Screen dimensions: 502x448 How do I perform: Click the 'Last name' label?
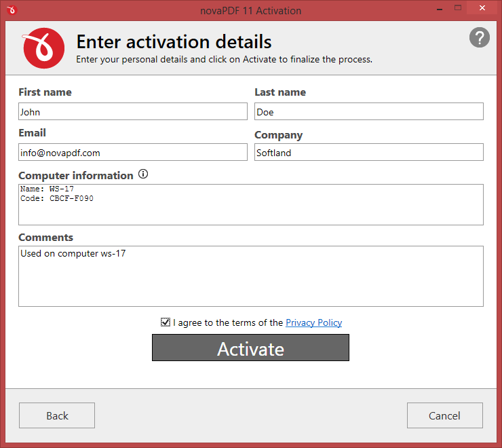(280, 92)
